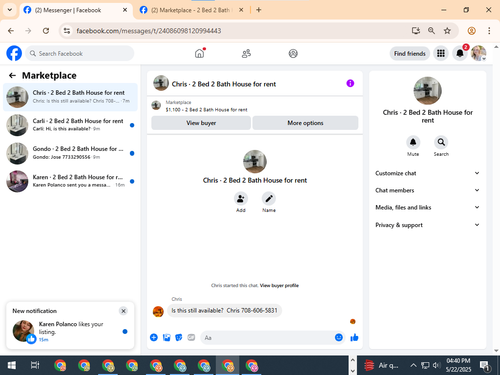
Task: Show hidden system tray icons
Action: 413,365
